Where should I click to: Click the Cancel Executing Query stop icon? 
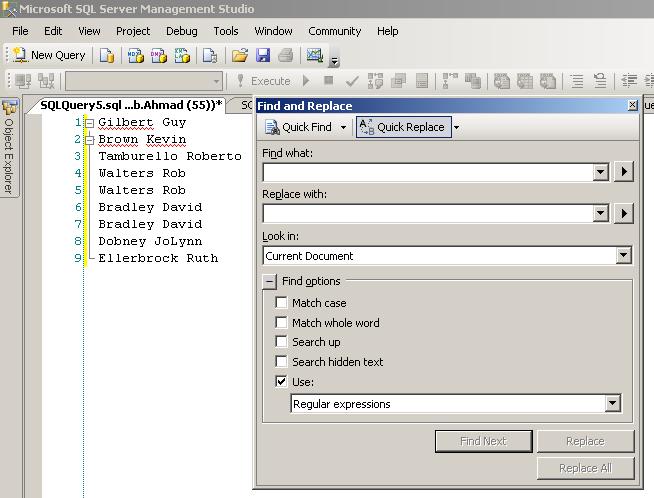click(329, 80)
